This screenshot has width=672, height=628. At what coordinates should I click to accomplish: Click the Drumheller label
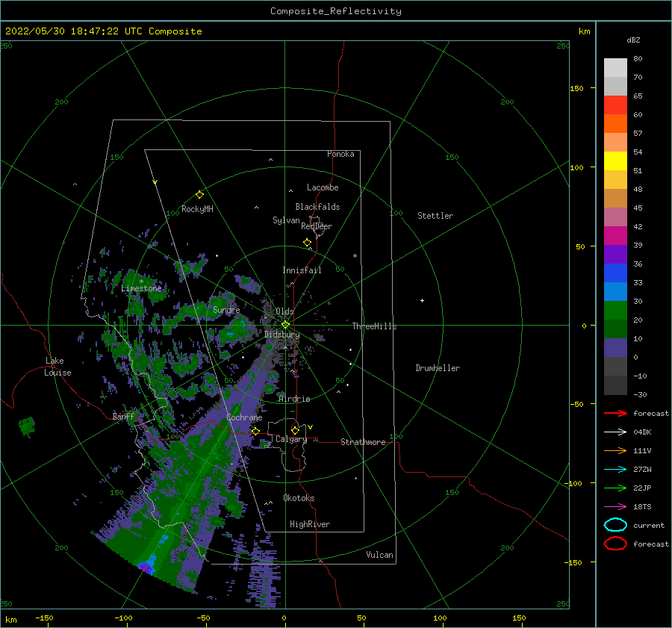pyautogui.click(x=438, y=368)
